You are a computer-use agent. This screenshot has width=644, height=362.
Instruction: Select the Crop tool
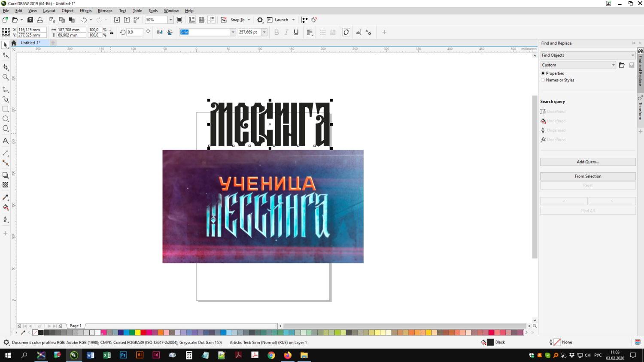pos(6,67)
